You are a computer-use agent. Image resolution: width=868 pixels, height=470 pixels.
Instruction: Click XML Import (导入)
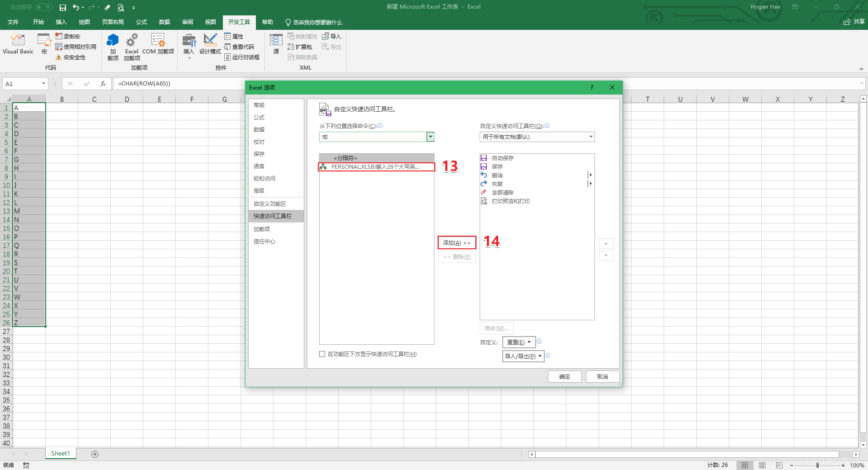pos(331,36)
